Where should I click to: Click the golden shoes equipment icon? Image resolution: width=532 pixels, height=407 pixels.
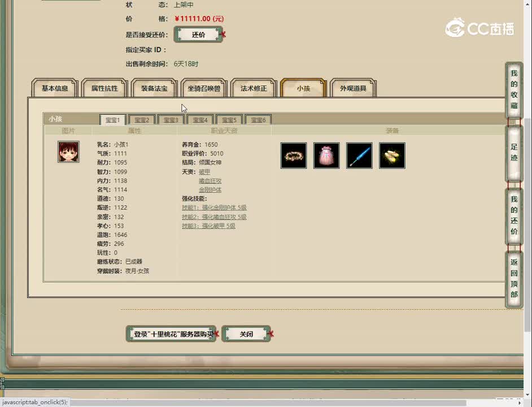tap(392, 155)
